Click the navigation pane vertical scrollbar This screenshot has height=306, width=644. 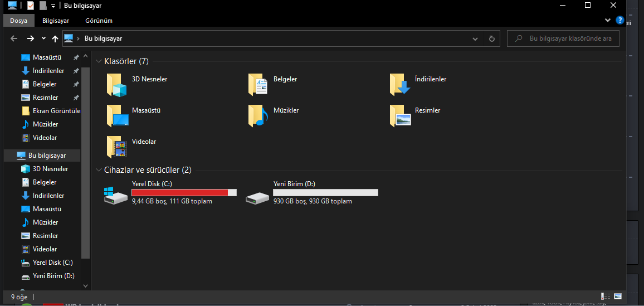tap(85, 163)
